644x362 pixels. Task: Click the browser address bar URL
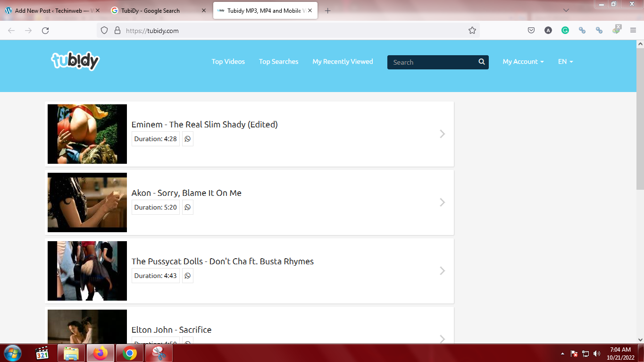coord(152,31)
